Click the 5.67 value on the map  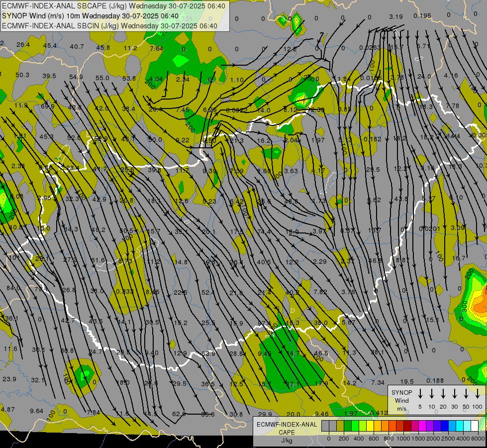(349, 323)
